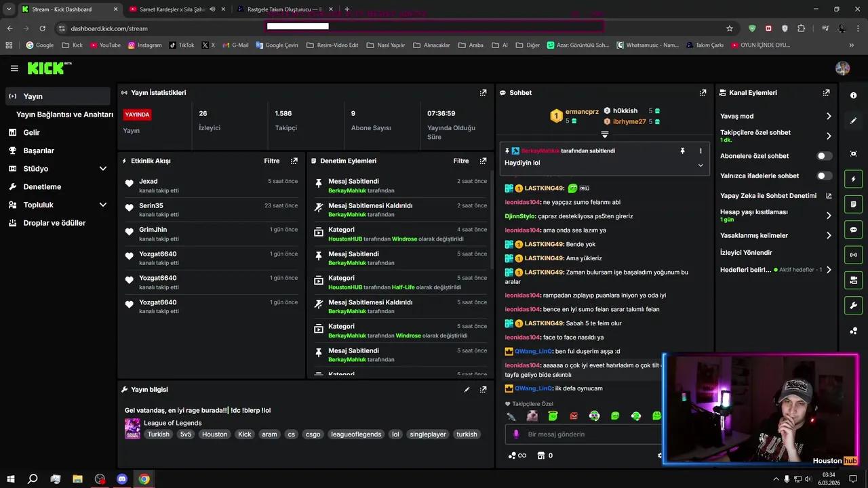
Task: Open Yavaş mod settings arrow
Action: tap(828, 117)
